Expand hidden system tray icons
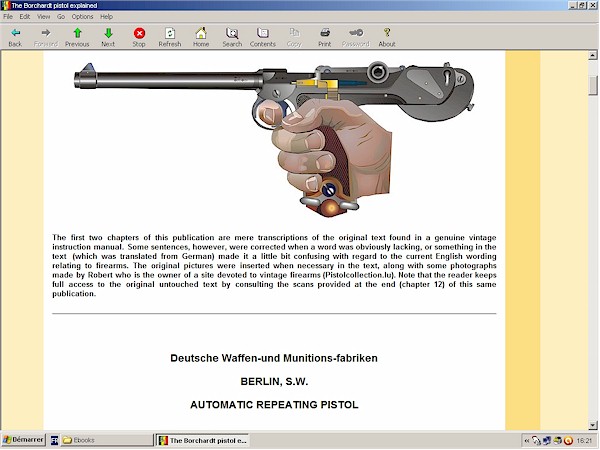Viewport: 600px width, 450px height. (x=527, y=441)
